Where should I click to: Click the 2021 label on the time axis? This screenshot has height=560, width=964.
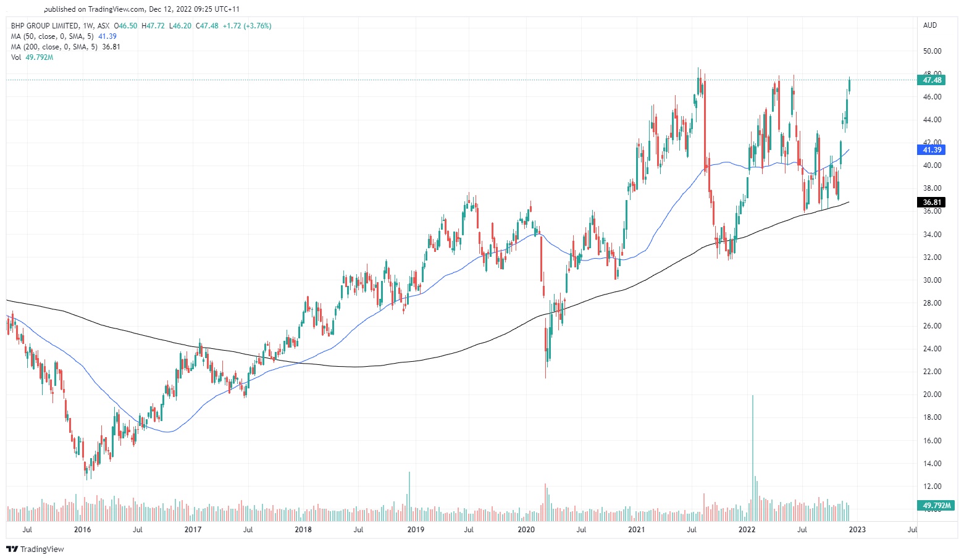coord(637,530)
